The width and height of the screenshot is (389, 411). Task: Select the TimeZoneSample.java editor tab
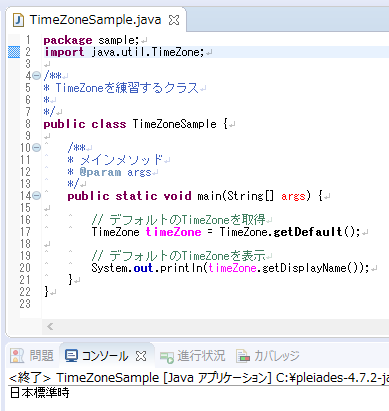pos(96,20)
